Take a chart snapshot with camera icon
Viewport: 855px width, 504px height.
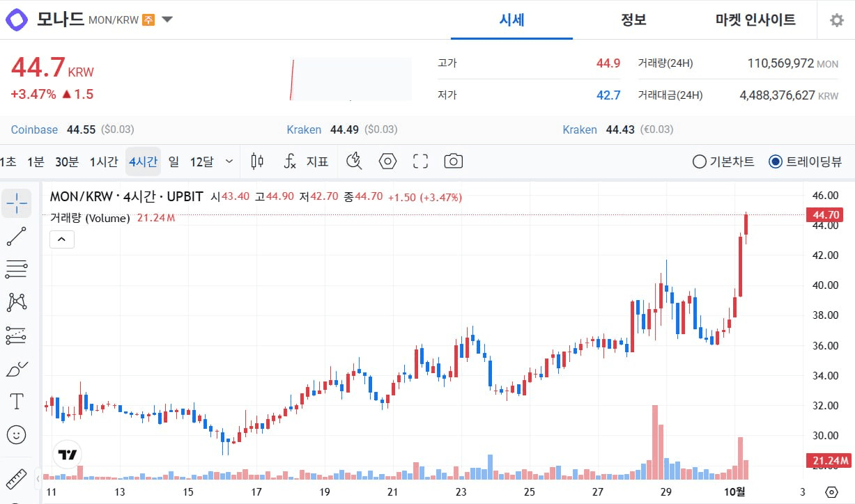click(x=454, y=162)
